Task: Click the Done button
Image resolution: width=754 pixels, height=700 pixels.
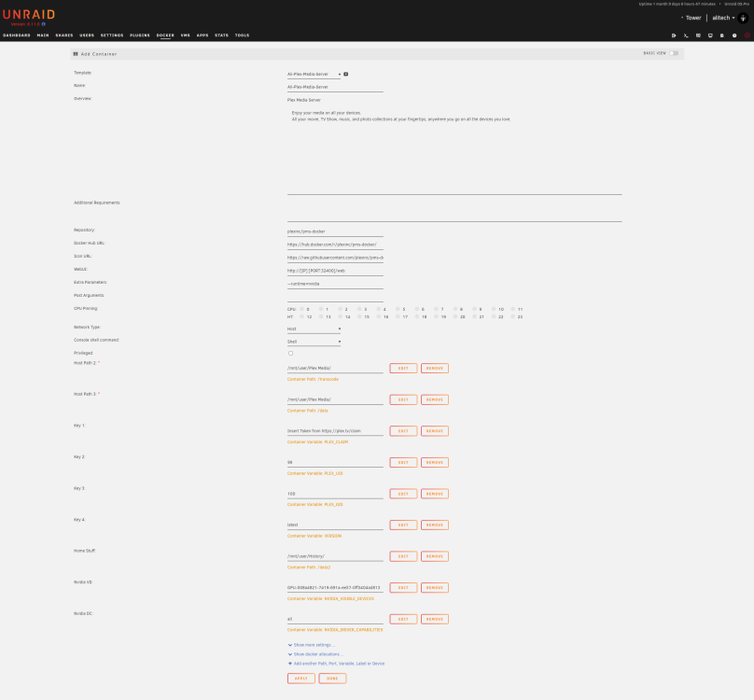Action: tap(332, 679)
